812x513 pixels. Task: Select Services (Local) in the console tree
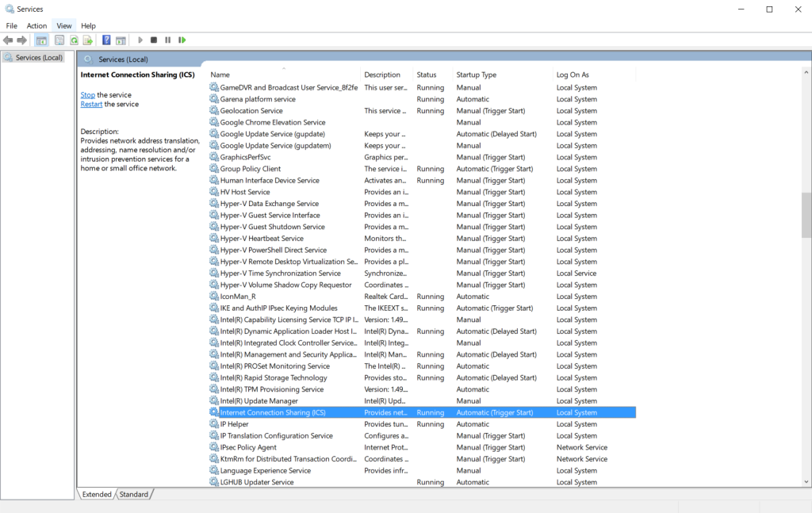[39, 58]
